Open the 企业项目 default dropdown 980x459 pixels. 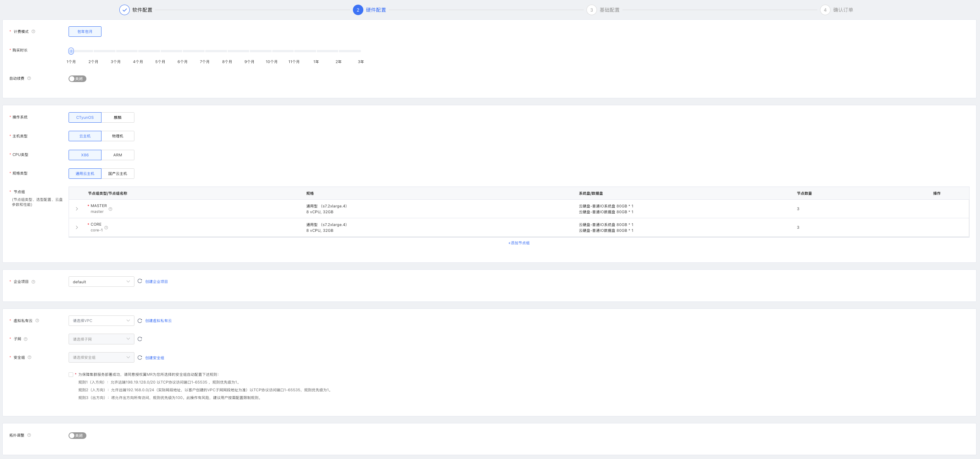click(101, 282)
